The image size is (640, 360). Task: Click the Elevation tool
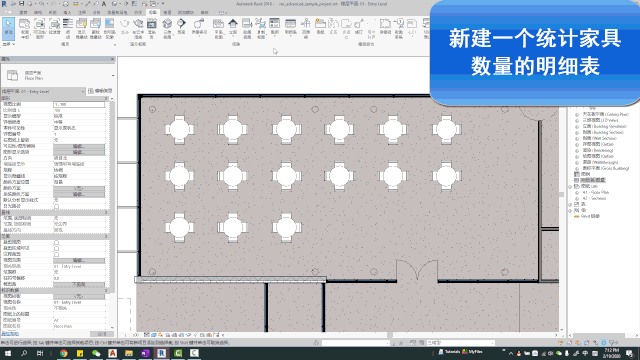[x=233, y=27]
